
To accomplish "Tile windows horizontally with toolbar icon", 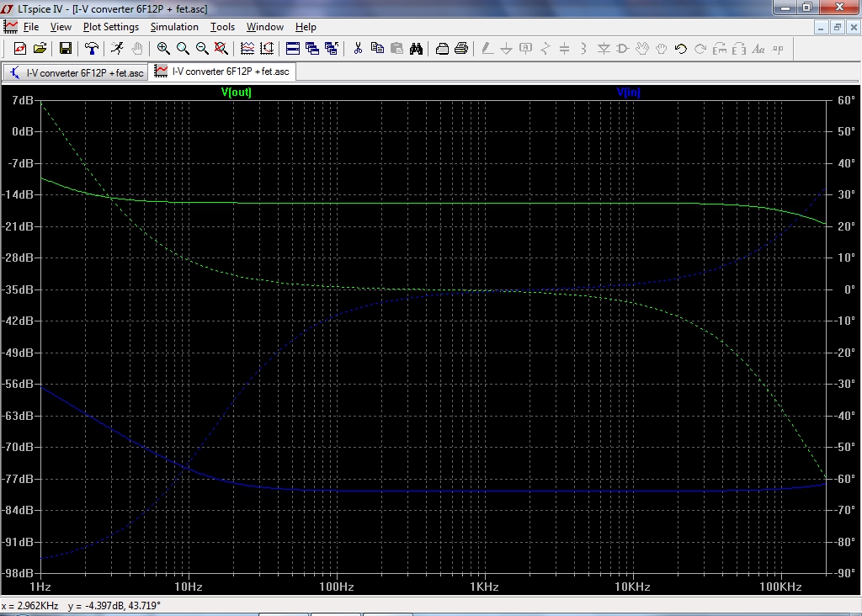I will tap(292, 49).
